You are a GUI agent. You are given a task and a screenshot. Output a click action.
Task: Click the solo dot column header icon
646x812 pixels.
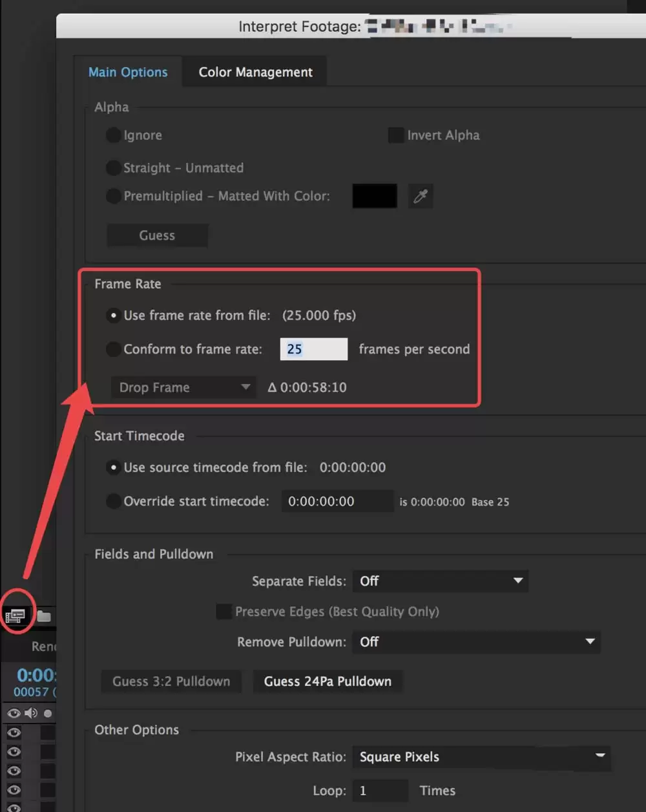[x=48, y=713]
